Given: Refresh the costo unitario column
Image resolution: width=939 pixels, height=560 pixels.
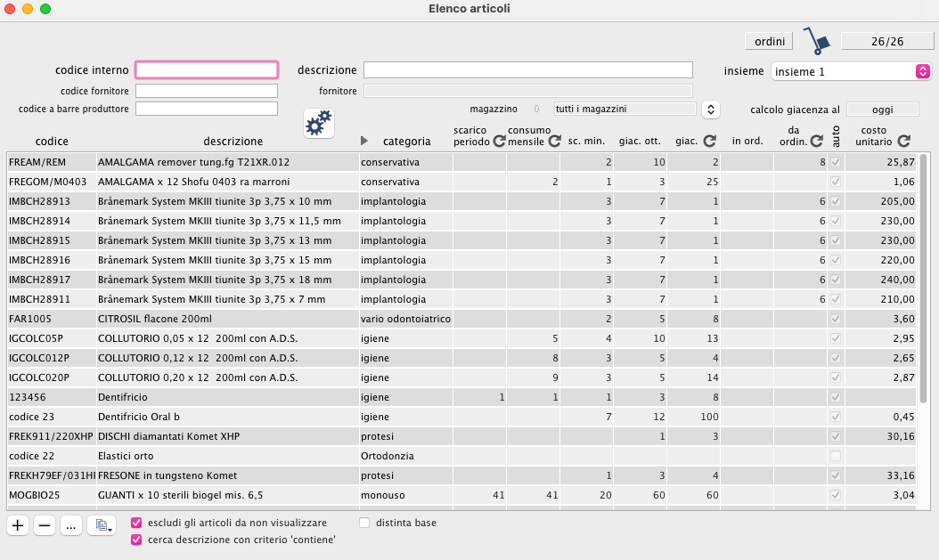Looking at the screenshot, I should (x=903, y=141).
